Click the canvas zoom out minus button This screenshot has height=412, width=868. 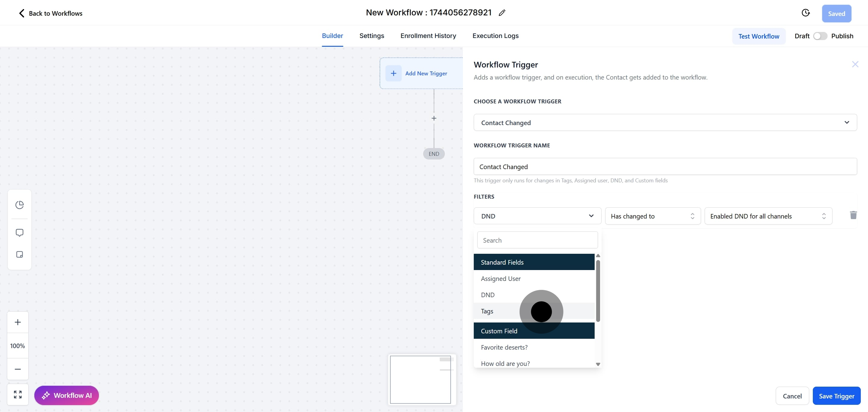[18, 369]
